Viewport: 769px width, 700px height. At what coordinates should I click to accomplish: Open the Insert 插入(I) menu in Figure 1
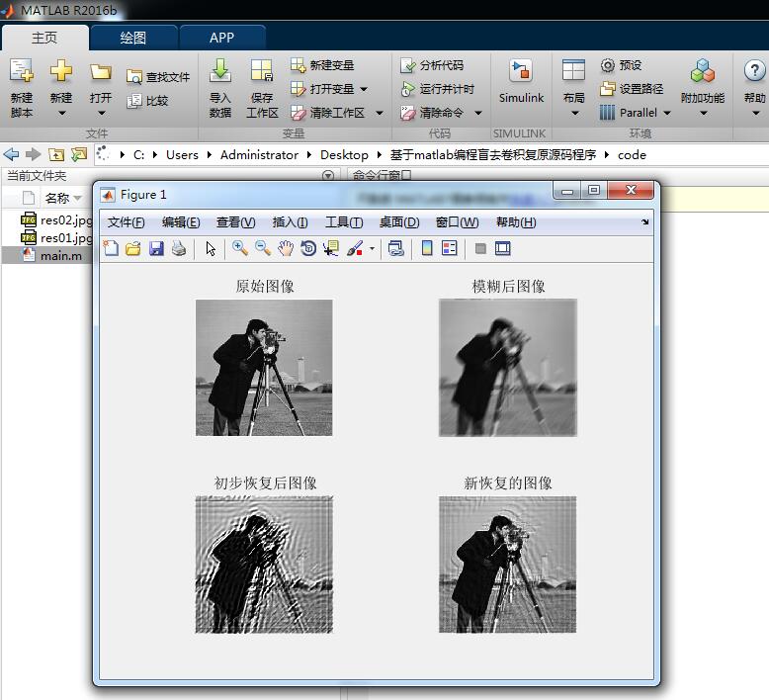click(290, 222)
